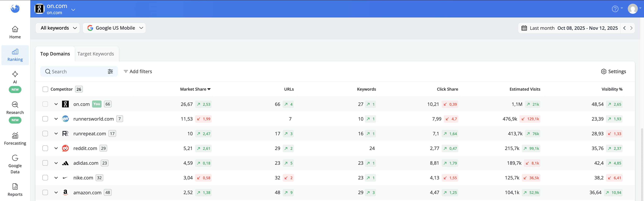Open the globe logo in sidebar
The image size is (644, 201).
click(15, 9)
